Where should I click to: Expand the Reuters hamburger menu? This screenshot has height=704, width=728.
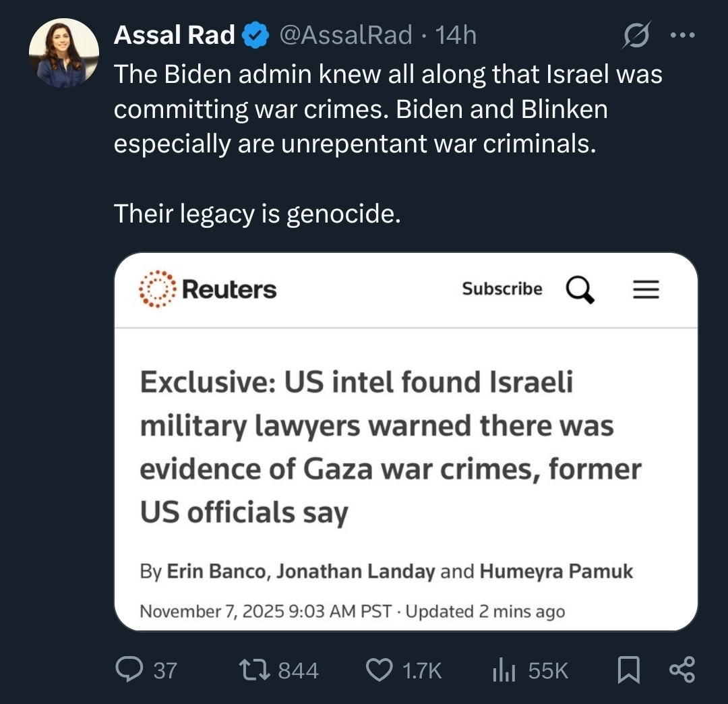[x=645, y=290]
